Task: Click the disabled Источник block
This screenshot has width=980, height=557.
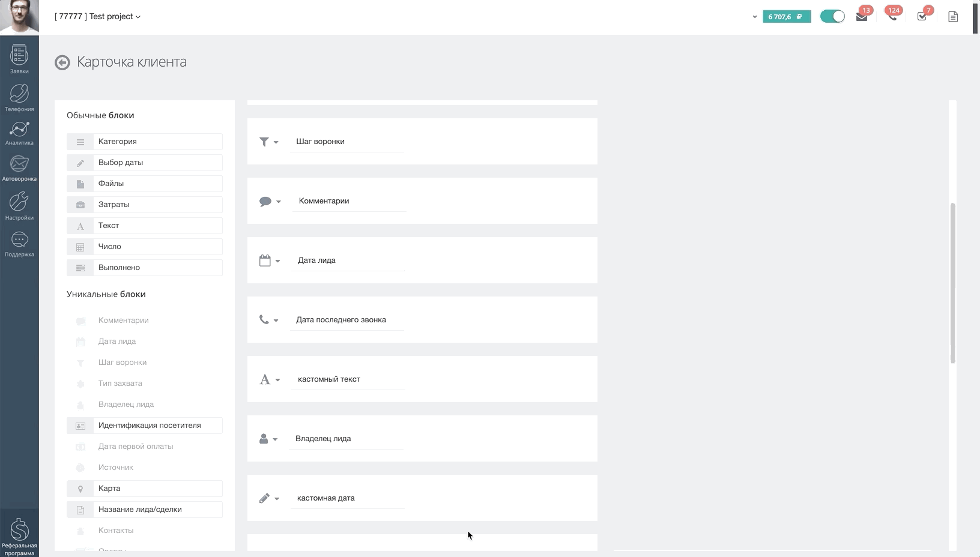Action: click(145, 468)
